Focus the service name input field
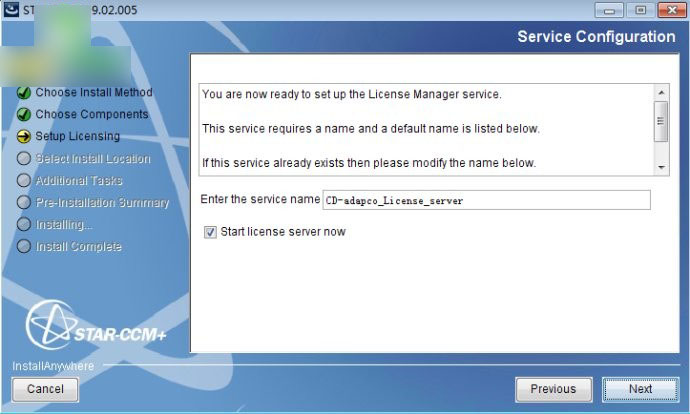Screen dimensions: 690x414 click(x=486, y=200)
